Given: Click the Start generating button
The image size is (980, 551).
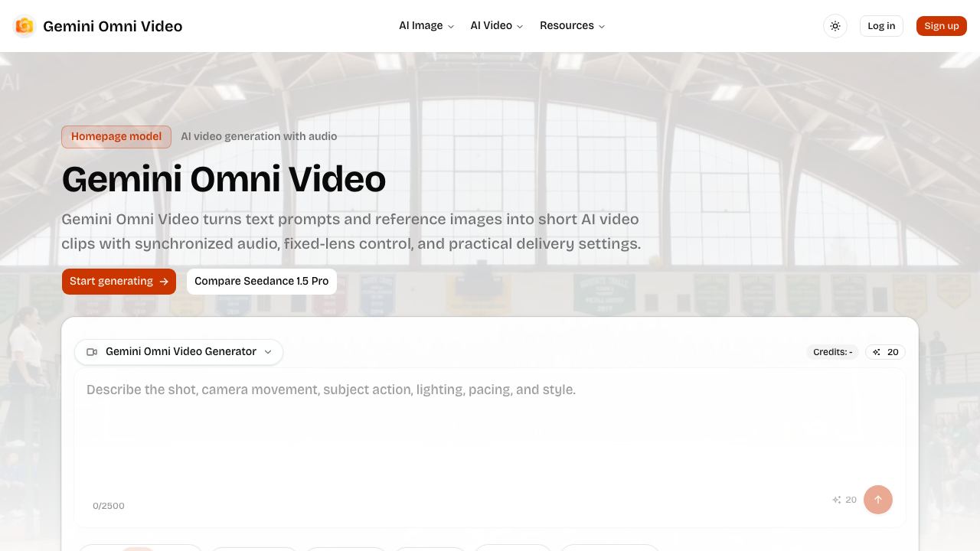Looking at the screenshot, I should (119, 282).
